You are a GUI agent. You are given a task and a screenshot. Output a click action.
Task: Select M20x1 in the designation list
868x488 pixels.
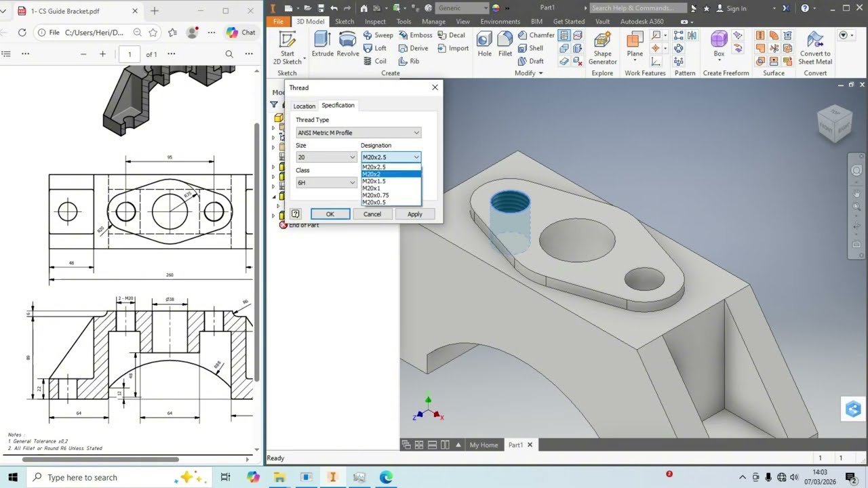click(391, 188)
